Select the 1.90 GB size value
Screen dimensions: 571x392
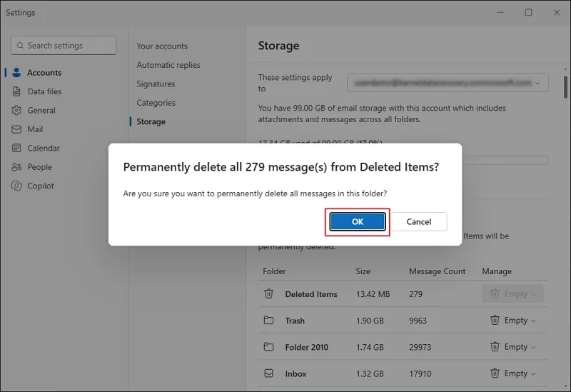point(370,321)
